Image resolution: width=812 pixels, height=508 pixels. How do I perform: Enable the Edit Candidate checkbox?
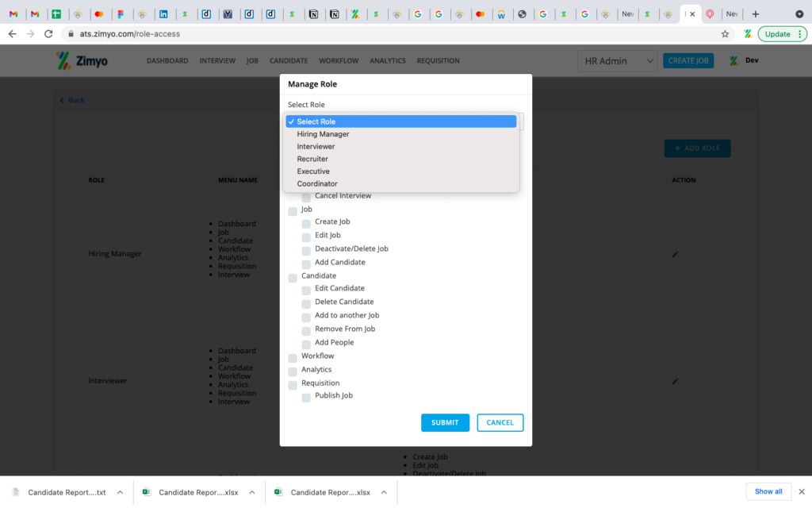(306, 290)
